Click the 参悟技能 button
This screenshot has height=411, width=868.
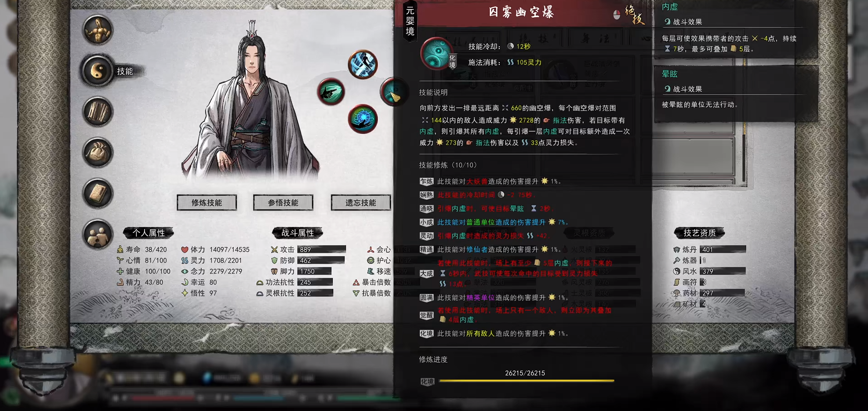[283, 203]
